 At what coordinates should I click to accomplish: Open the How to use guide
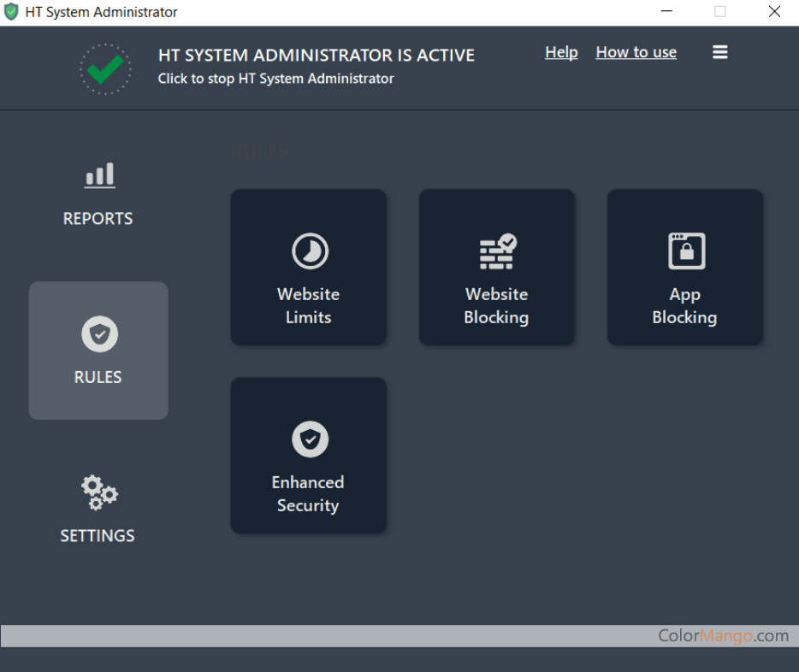(x=636, y=52)
